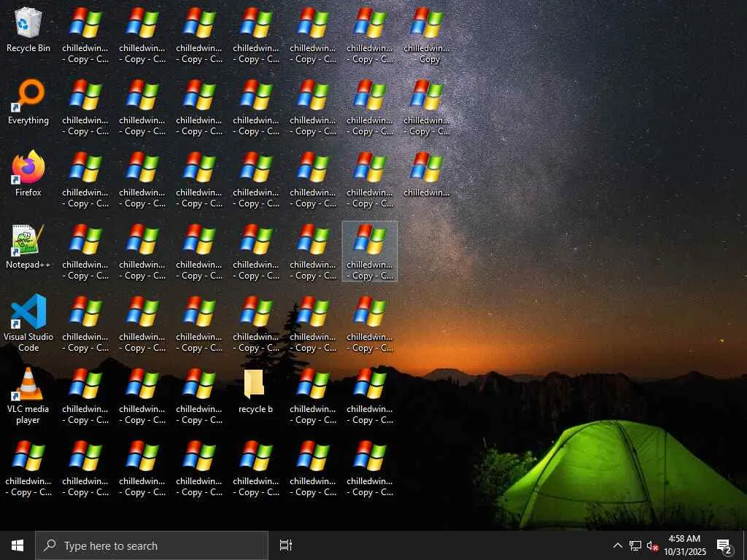Select the chilledwin icon immediately right of 'recycle b' folder
Viewport: 747px width, 560px height.
pyautogui.click(x=313, y=397)
